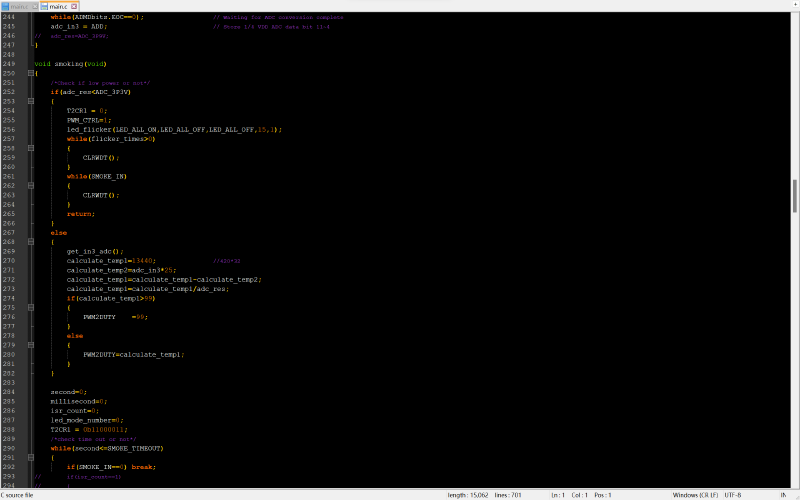Click 'C source file' in status bar

tap(17, 495)
